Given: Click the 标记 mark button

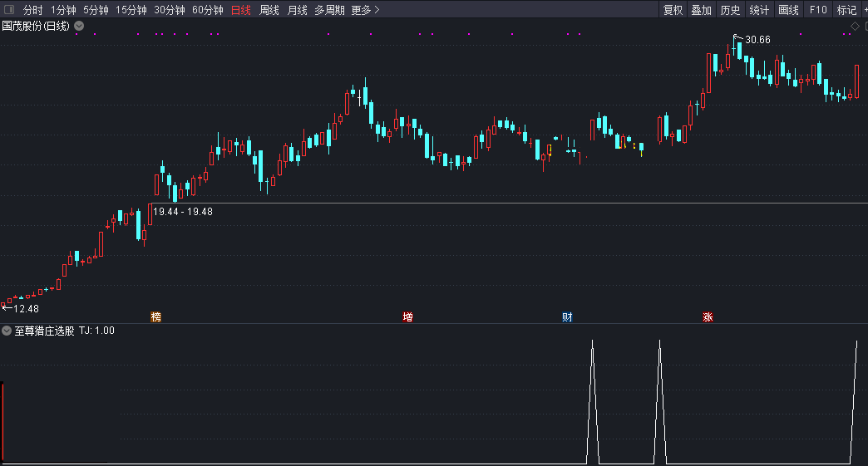Looking at the screenshot, I should point(846,10).
